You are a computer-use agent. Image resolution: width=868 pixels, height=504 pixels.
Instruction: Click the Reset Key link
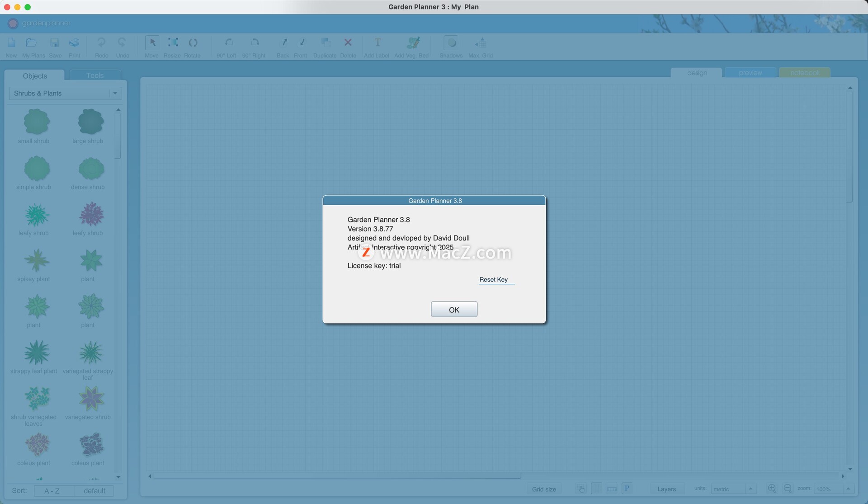494,280
